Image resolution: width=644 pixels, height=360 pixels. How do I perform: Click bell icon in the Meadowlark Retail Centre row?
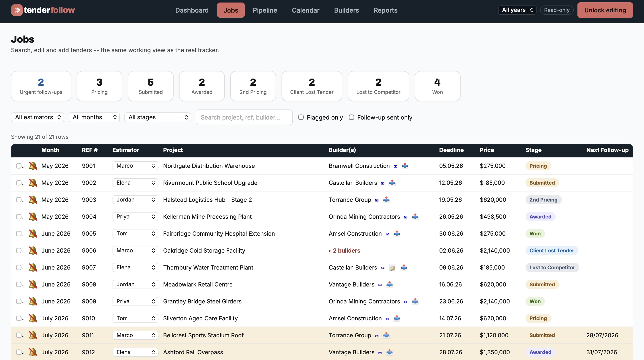[x=33, y=284]
